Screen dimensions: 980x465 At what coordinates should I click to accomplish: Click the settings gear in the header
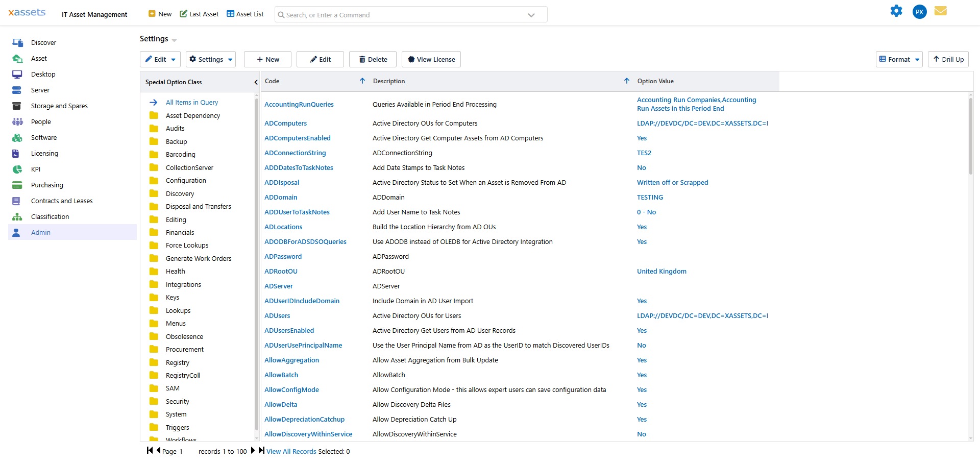click(x=897, y=11)
